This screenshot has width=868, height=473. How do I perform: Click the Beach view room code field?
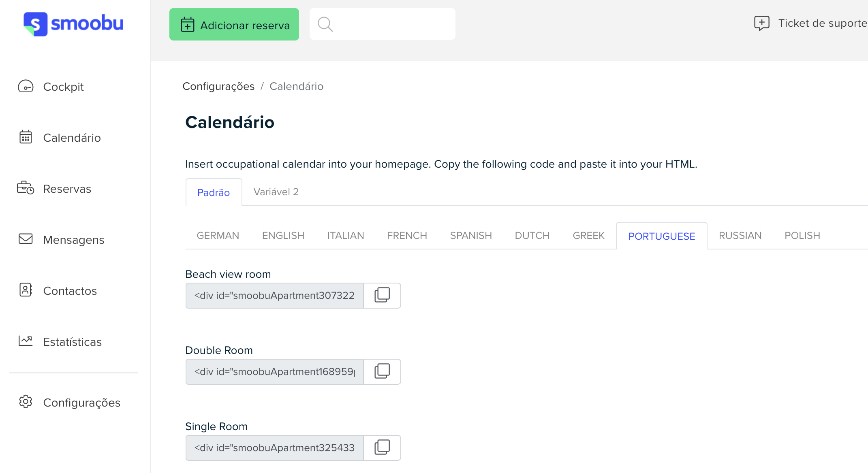click(275, 296)
